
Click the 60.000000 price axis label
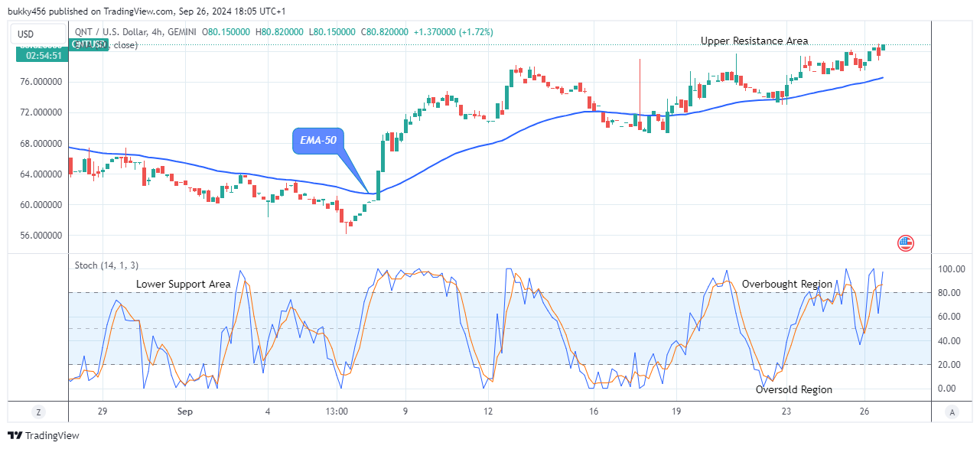coord(41,204)
